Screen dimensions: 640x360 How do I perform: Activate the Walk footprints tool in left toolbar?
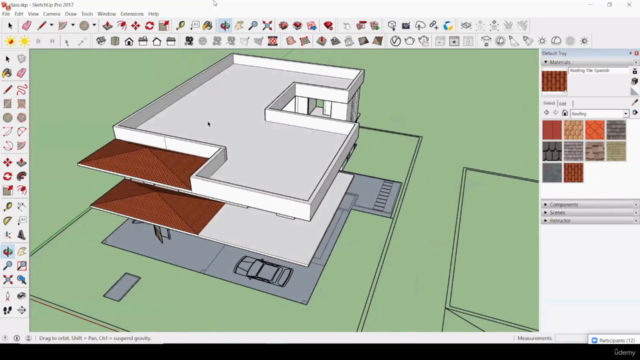[x=8, y=311]
